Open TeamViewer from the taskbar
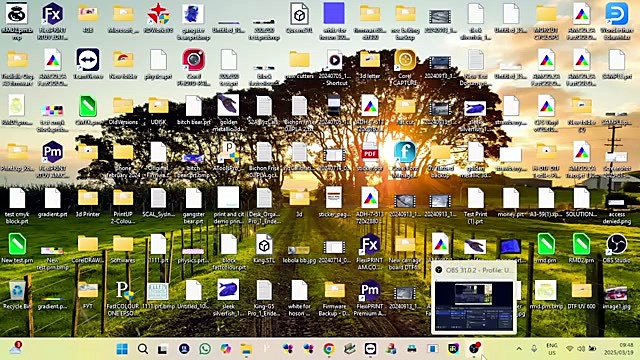The image size is (640, 360). click(370, 349)
